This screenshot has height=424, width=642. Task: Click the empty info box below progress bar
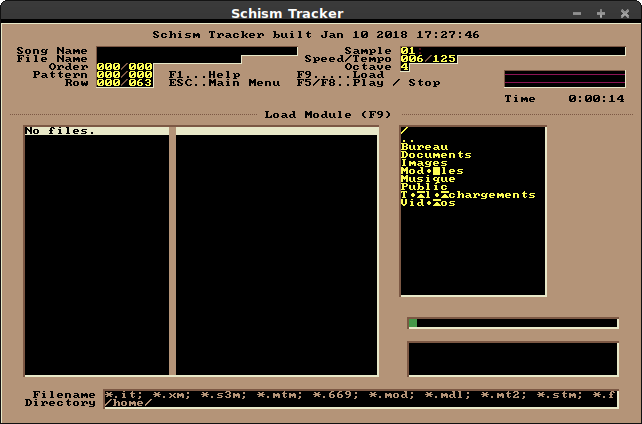[x=513, y=359]
